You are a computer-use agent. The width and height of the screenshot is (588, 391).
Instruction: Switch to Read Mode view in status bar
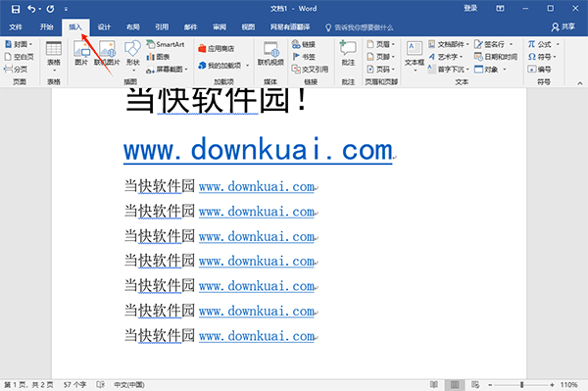[433, 384]
